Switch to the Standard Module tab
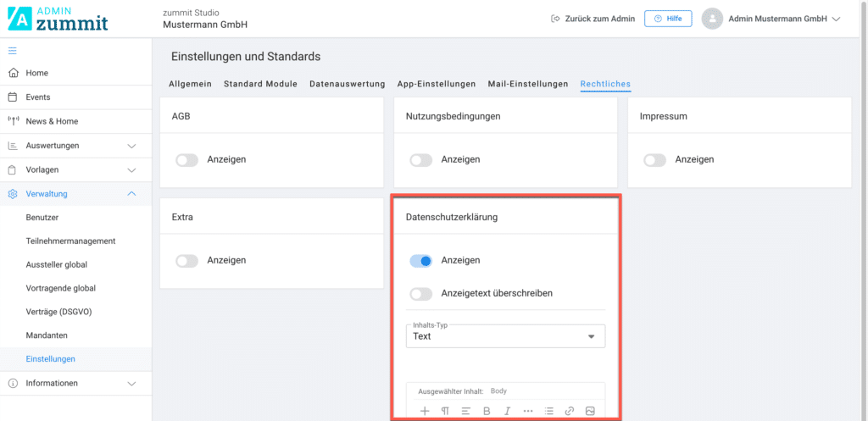The image size is (868, 421). point(260,84)
